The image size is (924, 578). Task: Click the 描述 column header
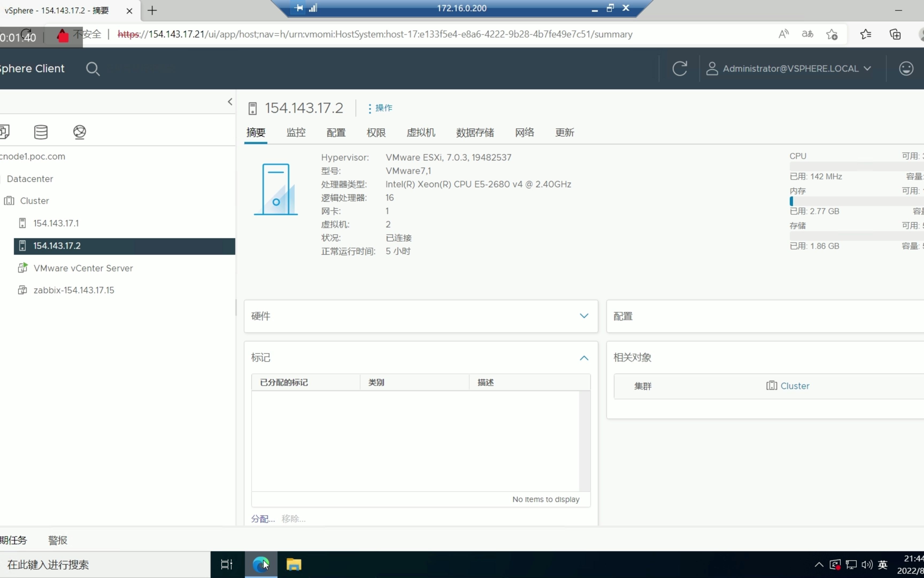coord(530,383)
